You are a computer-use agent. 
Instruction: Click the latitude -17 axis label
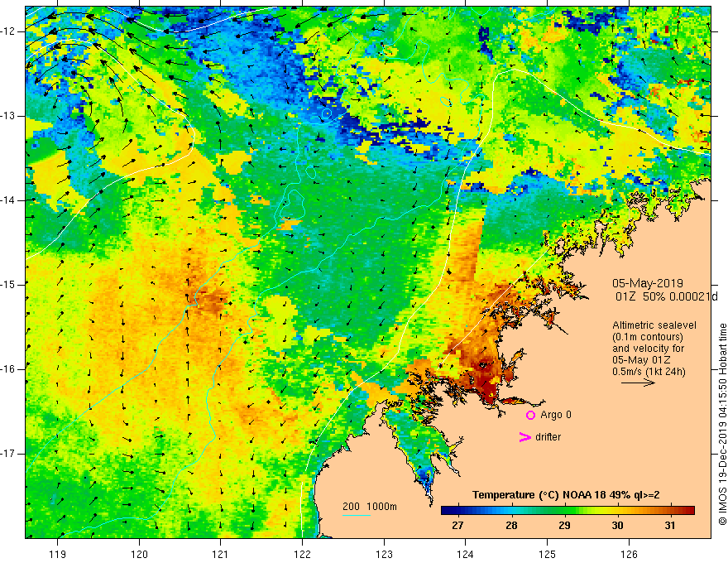click(8, 454)
